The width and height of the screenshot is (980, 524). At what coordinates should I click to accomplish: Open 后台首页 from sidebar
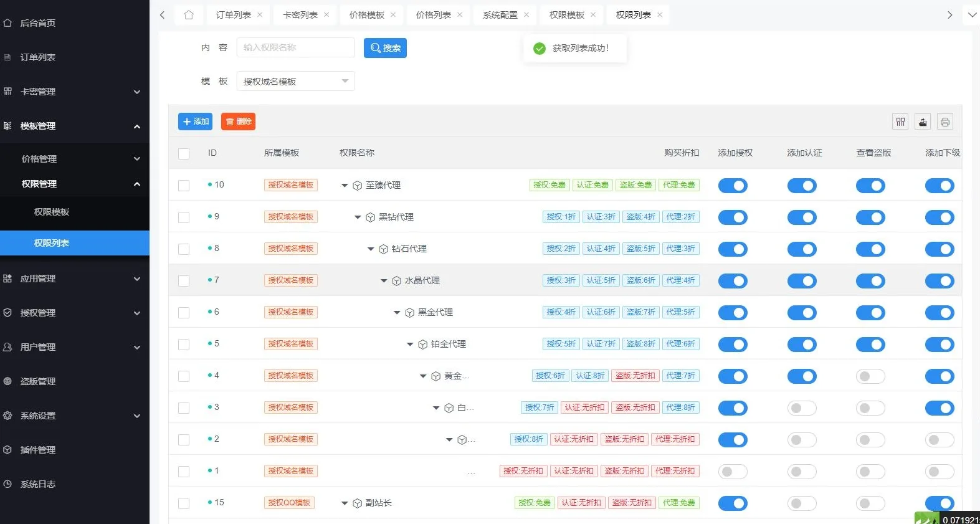[37, 23]
